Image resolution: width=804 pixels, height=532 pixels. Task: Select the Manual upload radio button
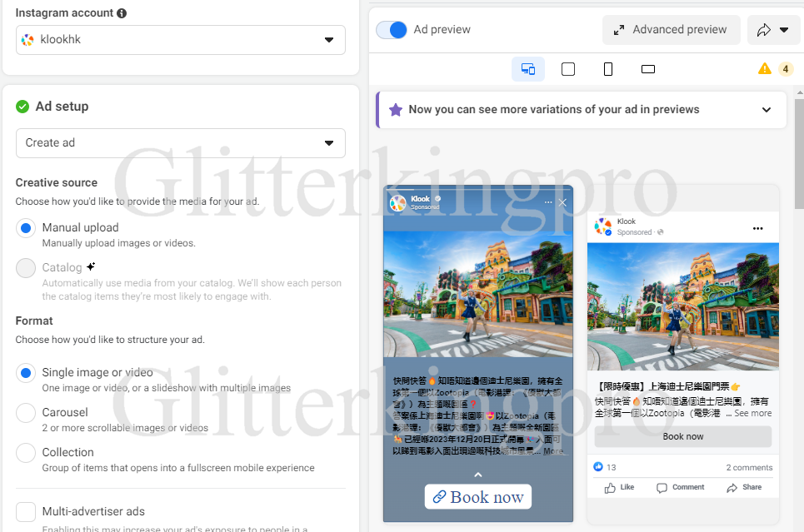tap(26, 228)
